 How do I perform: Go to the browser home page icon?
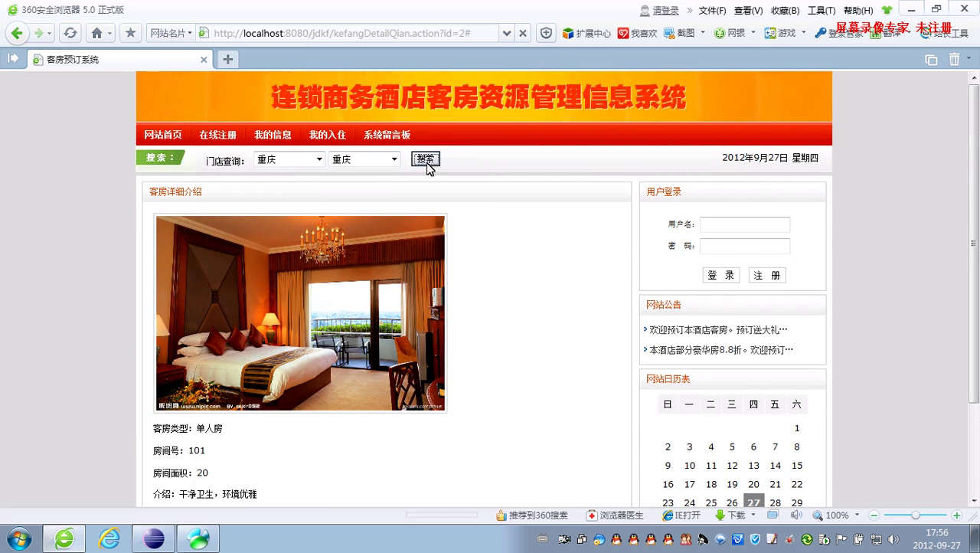(96, 33)
